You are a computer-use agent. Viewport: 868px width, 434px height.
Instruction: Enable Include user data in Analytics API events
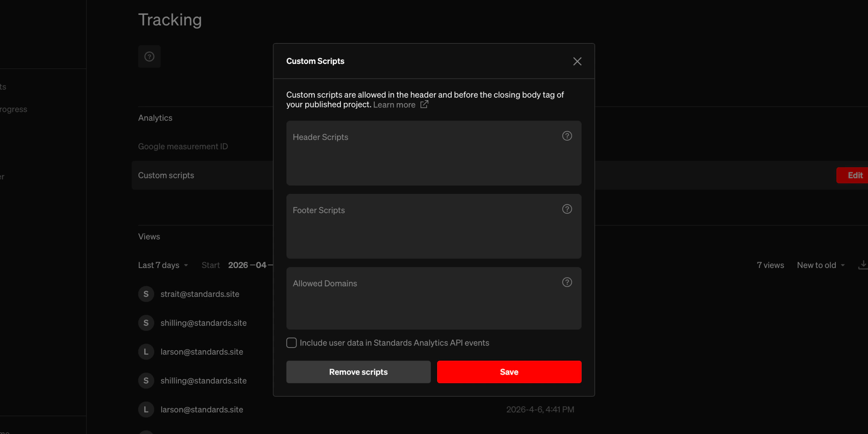coord(291,342)
